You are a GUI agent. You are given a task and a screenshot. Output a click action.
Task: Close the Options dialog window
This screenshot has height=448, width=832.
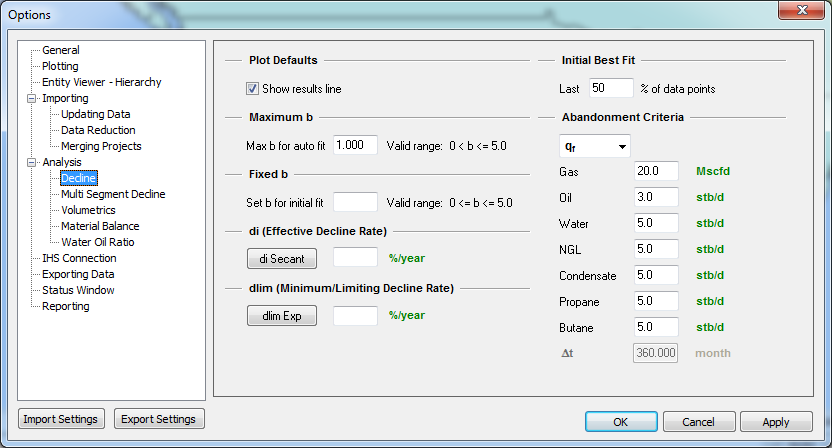[803, 12]
